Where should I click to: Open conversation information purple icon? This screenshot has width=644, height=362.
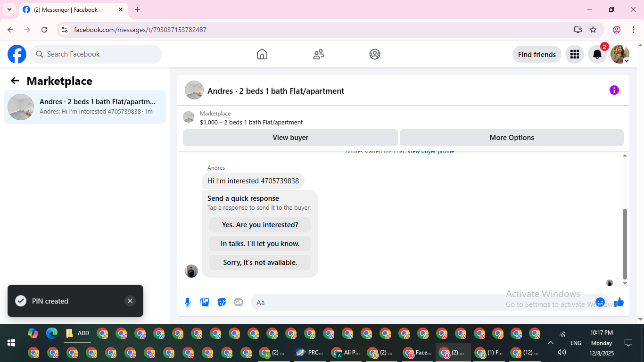coord(614,90)
